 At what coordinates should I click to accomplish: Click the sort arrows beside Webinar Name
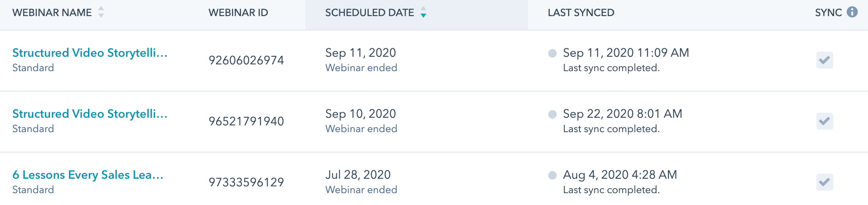(101, 12)
